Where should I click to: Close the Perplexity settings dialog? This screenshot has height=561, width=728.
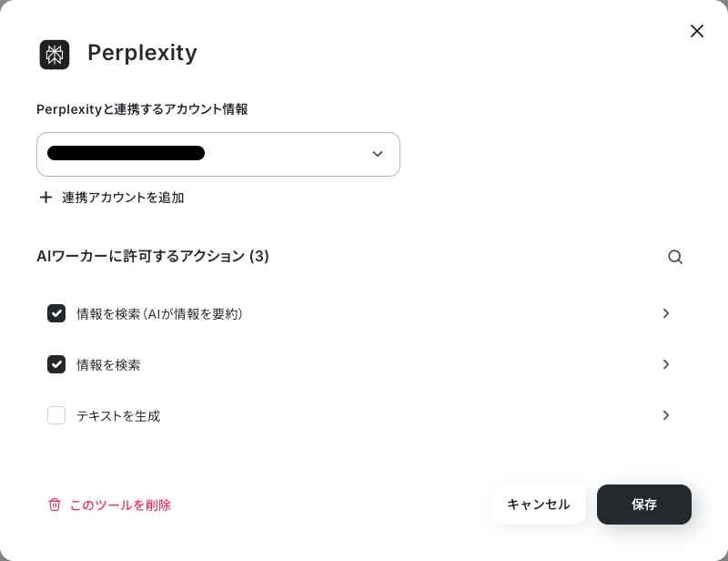697,31
